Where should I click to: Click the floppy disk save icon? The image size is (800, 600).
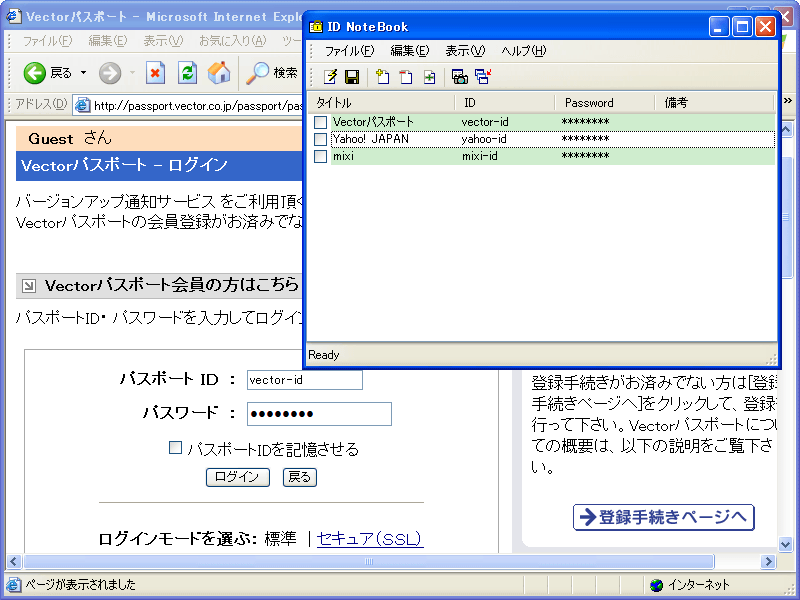pos(352,77)
